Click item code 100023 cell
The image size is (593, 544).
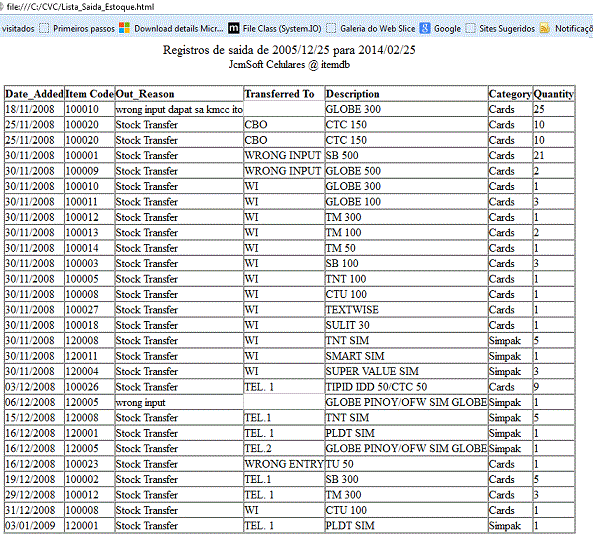coord(90,464)
